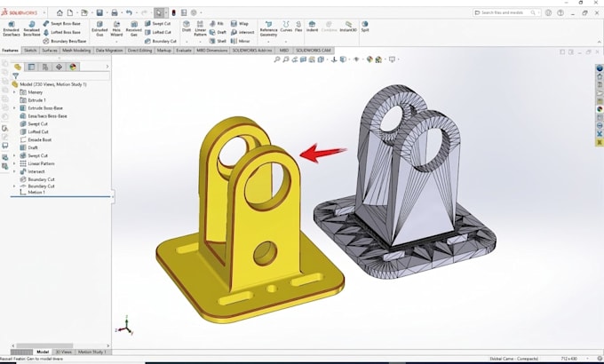Click the Home icon in the top toolbar
Image resolution: width=604 pixels, height=364 pixels.
(60, 12)
